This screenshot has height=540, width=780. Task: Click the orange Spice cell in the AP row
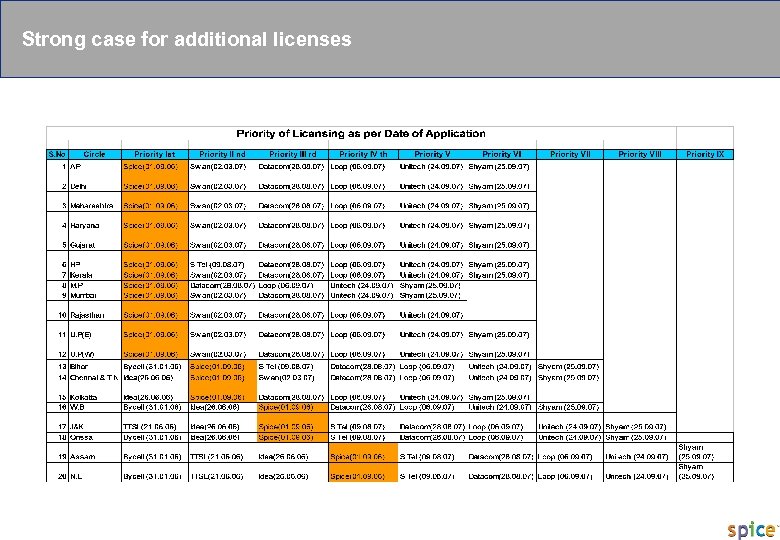(x=155, y=167)
